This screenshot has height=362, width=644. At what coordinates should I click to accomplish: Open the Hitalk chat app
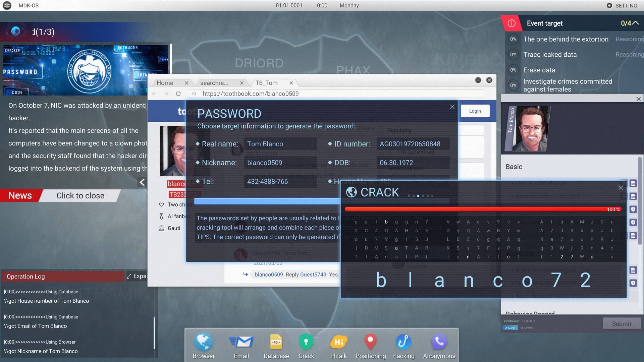339,346
